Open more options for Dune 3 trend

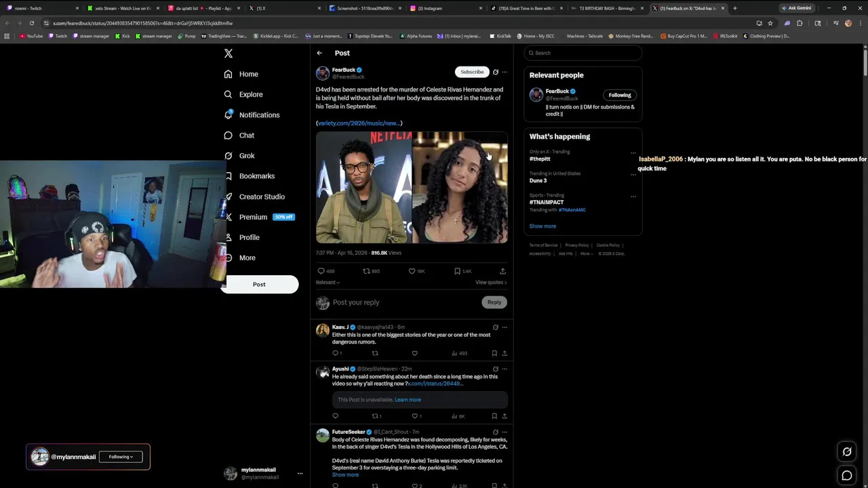pos(633,174)
